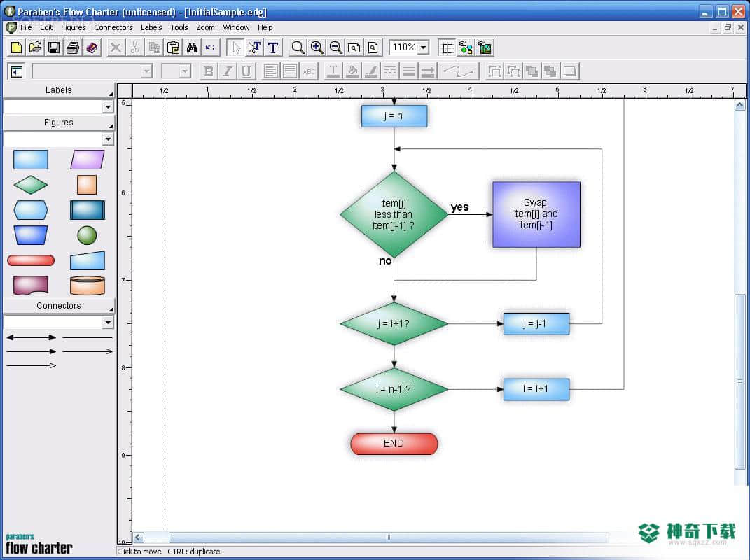This screenshot has height=560, width=750.
Task: Select the magnifier zoom tool
Action: point(298,48)
